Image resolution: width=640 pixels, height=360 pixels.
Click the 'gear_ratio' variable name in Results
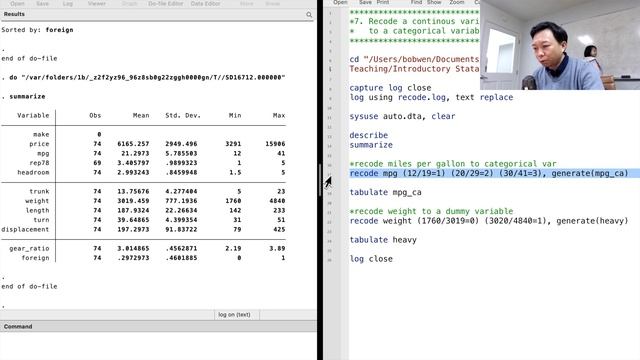pos(29,248)
